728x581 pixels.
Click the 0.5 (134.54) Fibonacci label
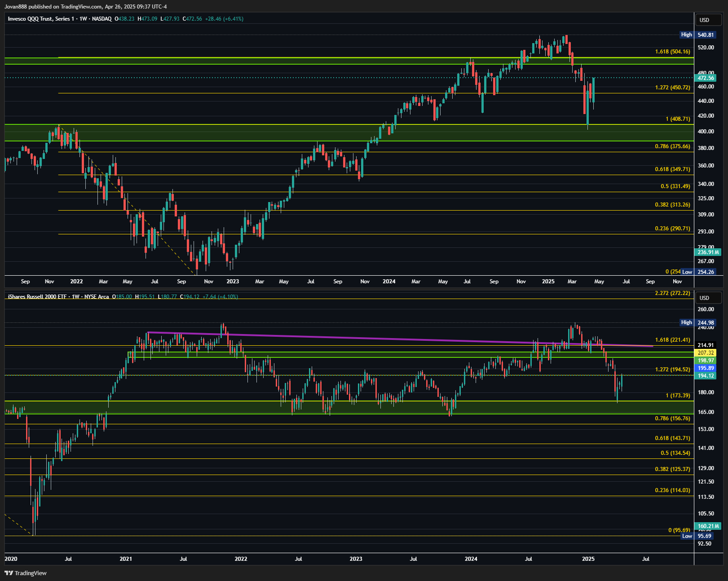[x=675, y=453]
